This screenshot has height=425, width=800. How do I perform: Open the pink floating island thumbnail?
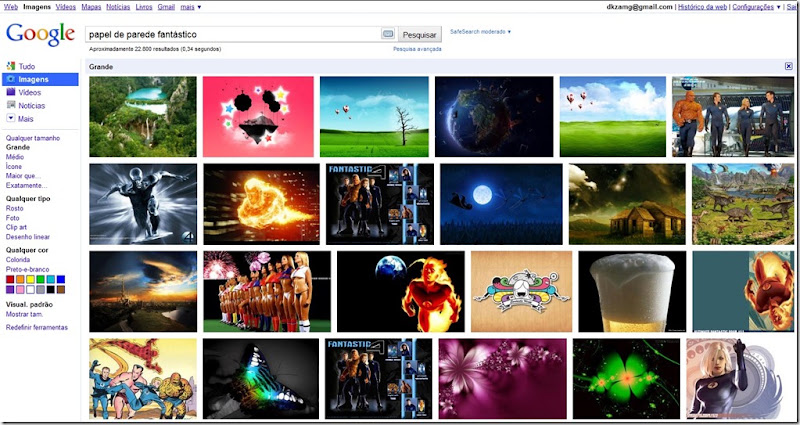click(258, 116)
